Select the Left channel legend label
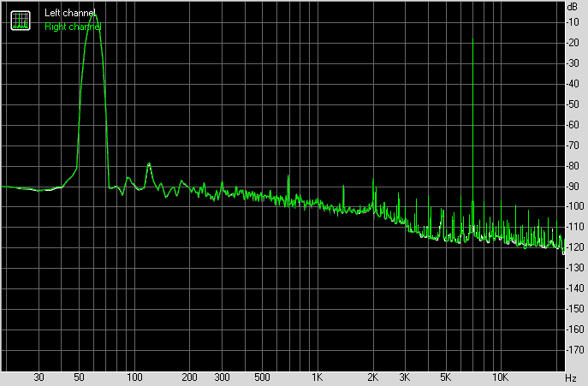 pos(69,13)
